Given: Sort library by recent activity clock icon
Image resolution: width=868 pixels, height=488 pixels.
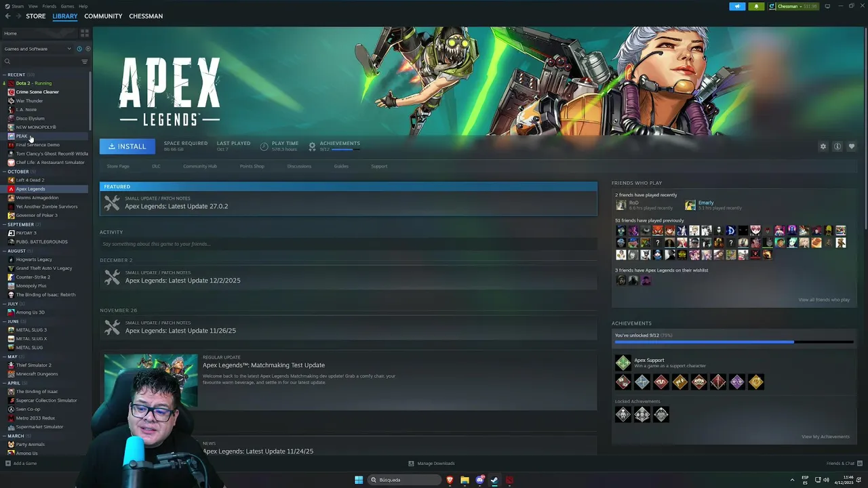Looking at the screenshot, I should [x=79, y=49].
